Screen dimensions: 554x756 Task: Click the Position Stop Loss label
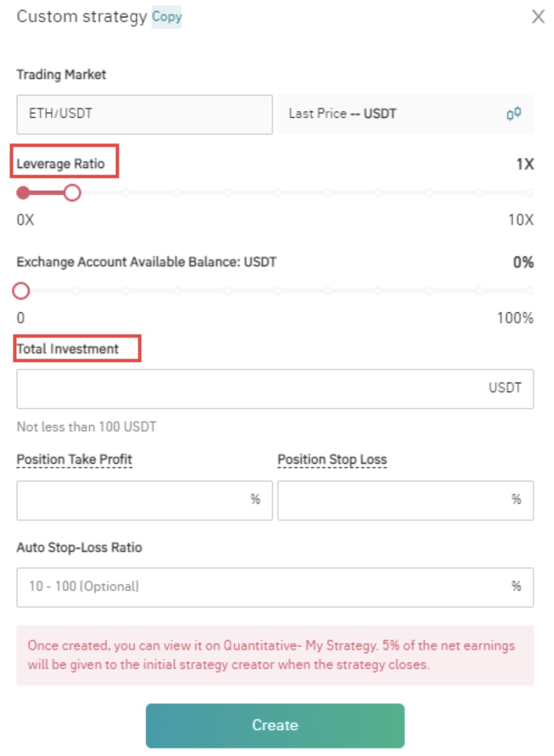(x=332, y=460)
